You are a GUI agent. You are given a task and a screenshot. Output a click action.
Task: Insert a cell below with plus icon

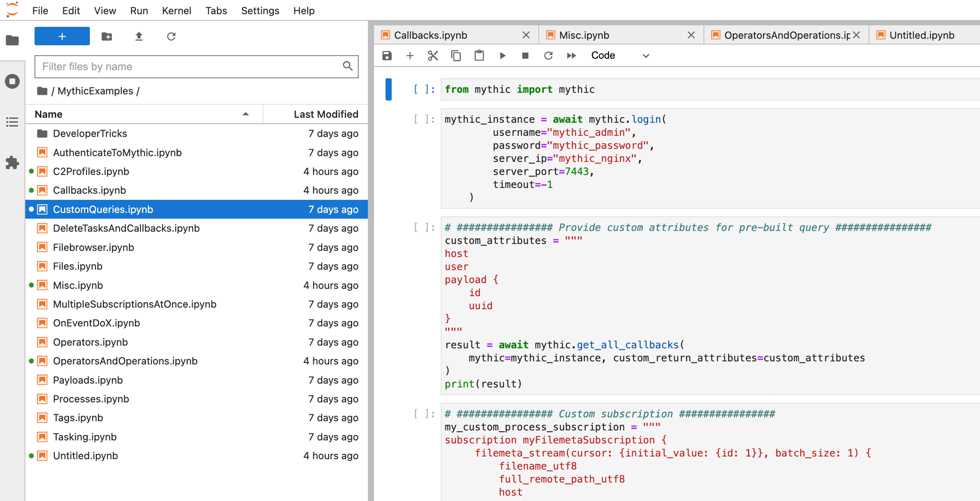pos(410,56)
